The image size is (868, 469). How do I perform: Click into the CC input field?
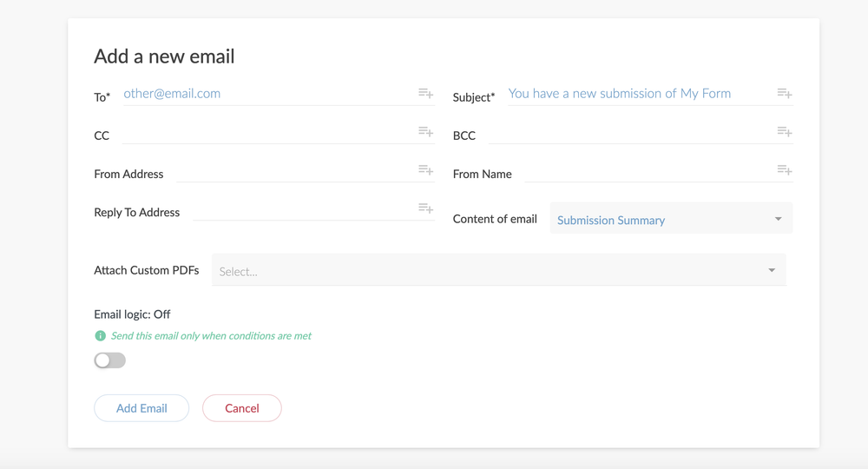[270, 134]
